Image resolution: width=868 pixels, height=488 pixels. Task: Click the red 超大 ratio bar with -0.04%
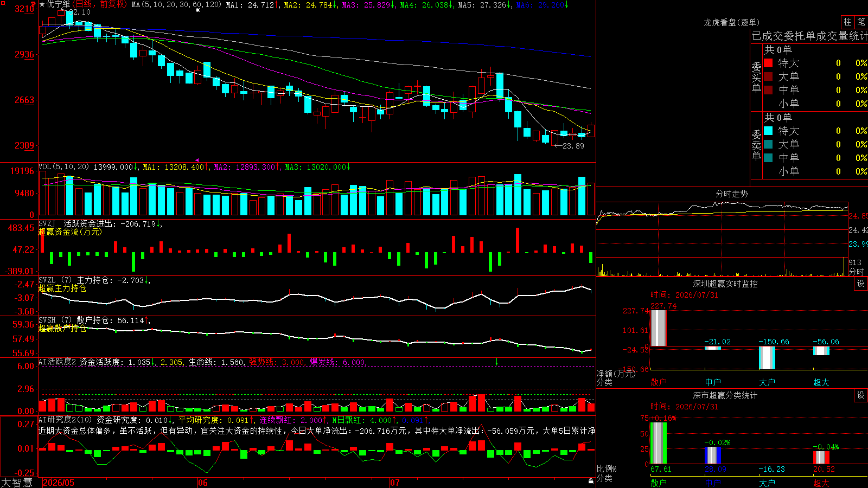tap(821, 458)
